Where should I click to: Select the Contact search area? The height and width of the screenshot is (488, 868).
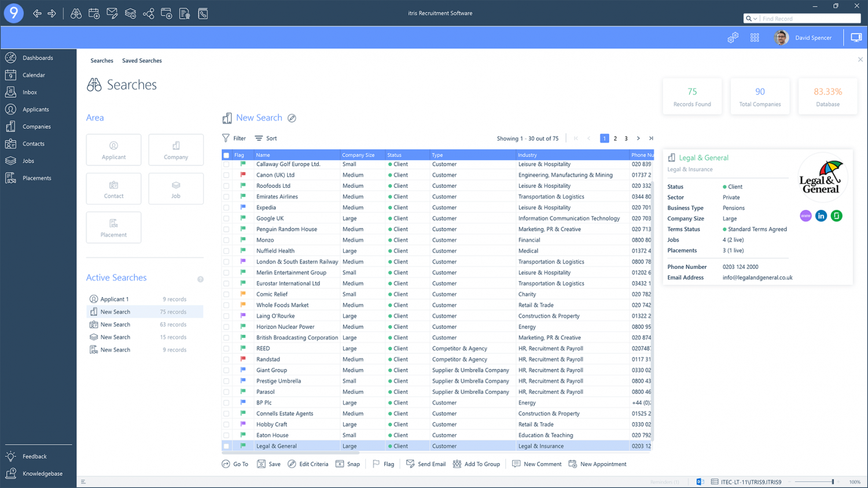(113, 188)
